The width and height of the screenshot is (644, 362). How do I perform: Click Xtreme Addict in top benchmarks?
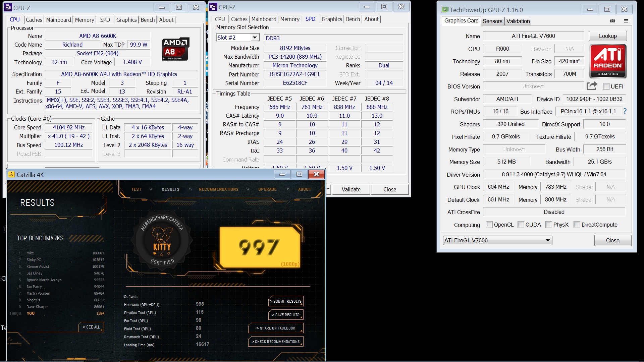38,266
